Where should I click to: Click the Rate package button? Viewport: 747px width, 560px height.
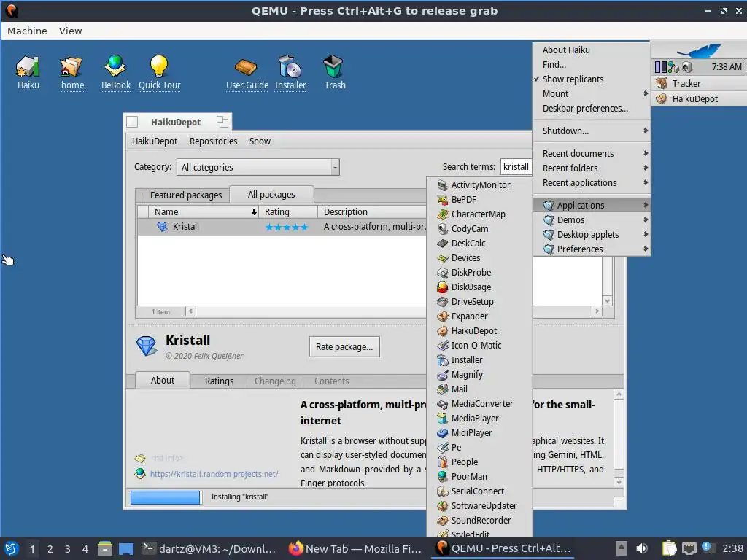(344, 346)
